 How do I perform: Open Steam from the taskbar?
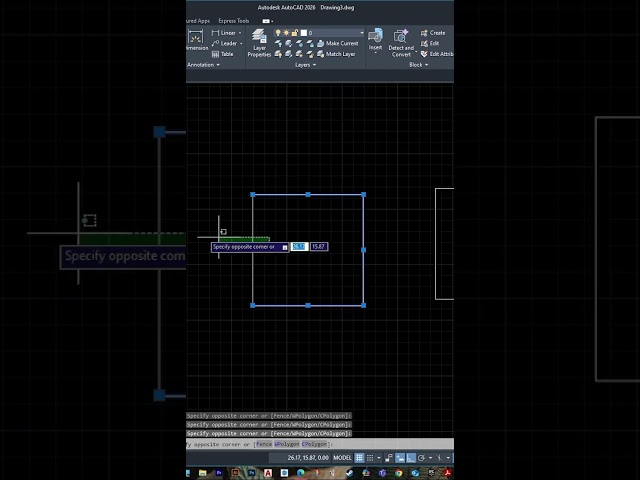click(350, 473)
